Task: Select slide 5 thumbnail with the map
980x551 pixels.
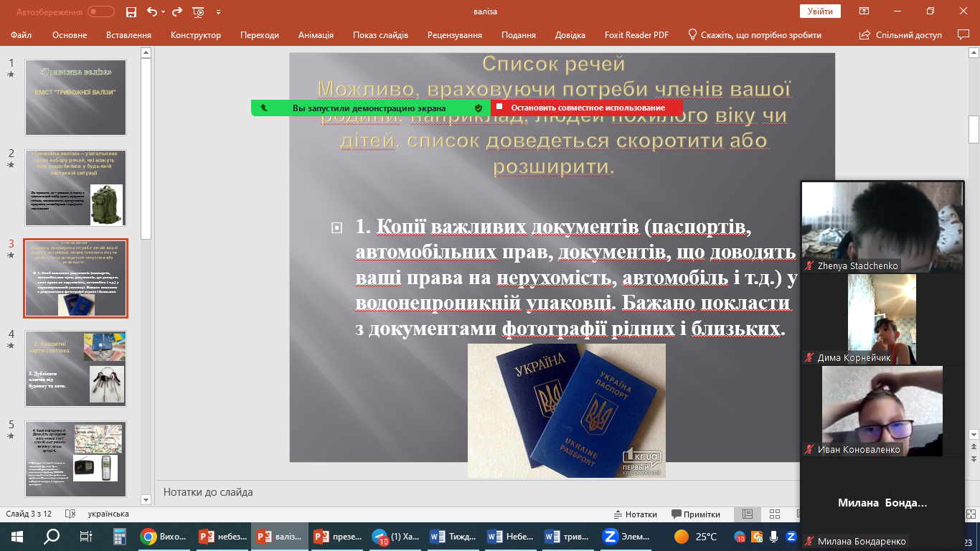Action: point(75,458)
